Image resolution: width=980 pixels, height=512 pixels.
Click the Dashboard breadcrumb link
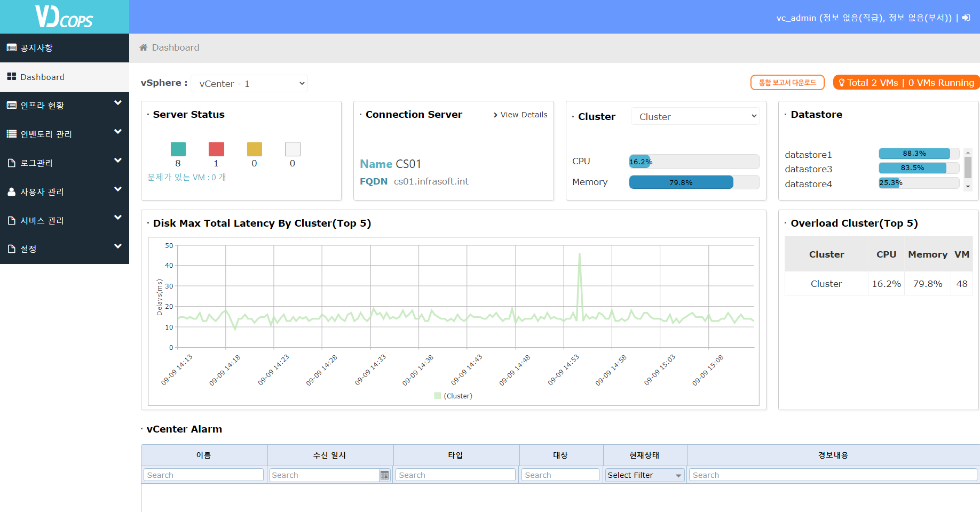click(176, 47)
